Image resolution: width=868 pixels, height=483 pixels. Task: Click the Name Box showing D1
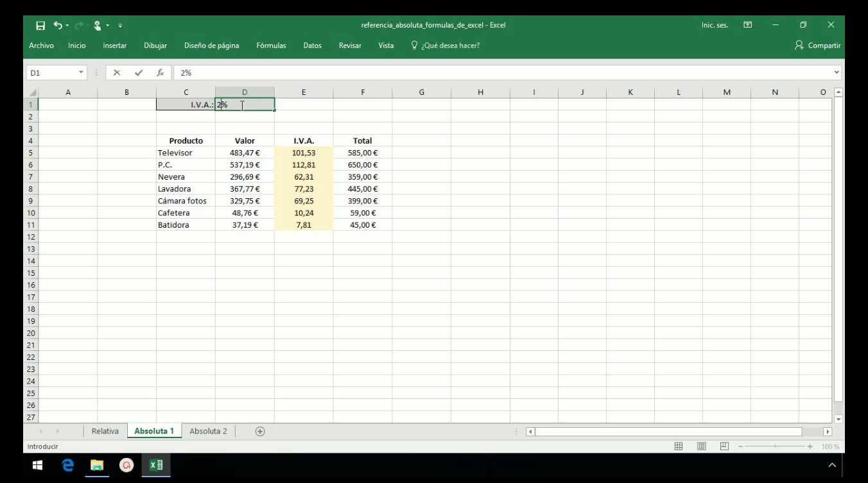(x=50, y=73)
